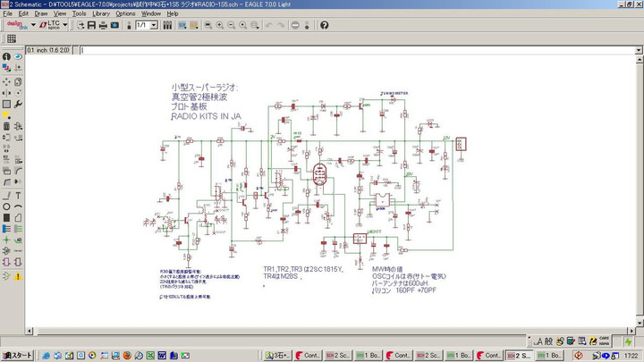The width and height of the screenshot is (644, 362).
Task: Select the Delete (trash can) tool
Action: click(x=6, y=127)
